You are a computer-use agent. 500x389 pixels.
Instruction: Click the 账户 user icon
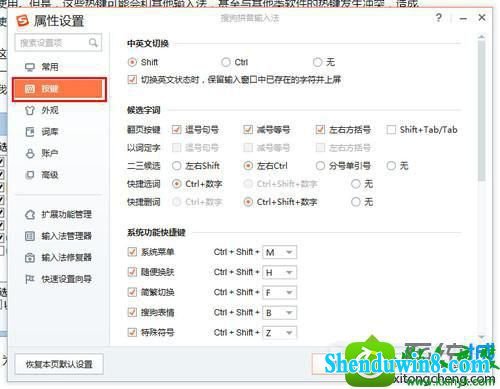click(30, 153)
